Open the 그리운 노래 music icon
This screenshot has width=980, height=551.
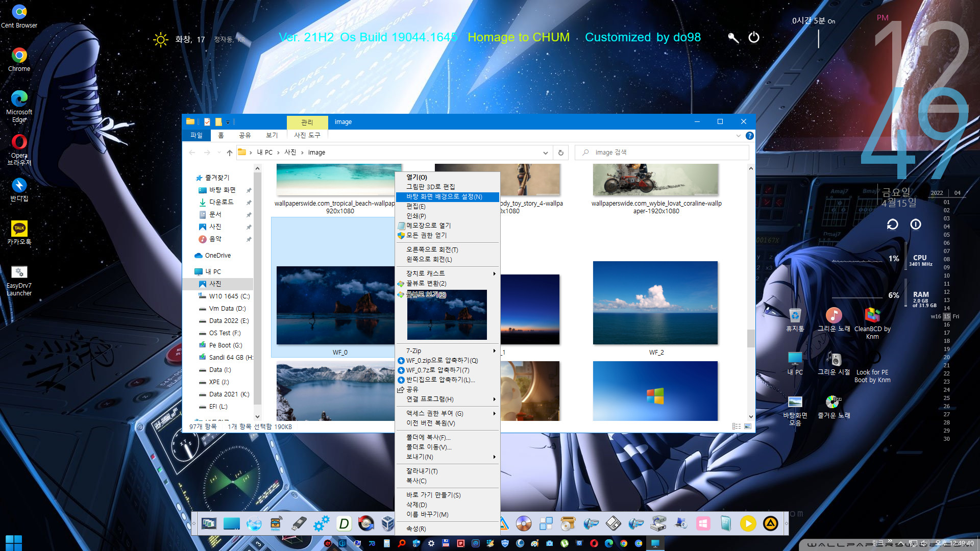(x=834, y=320)
